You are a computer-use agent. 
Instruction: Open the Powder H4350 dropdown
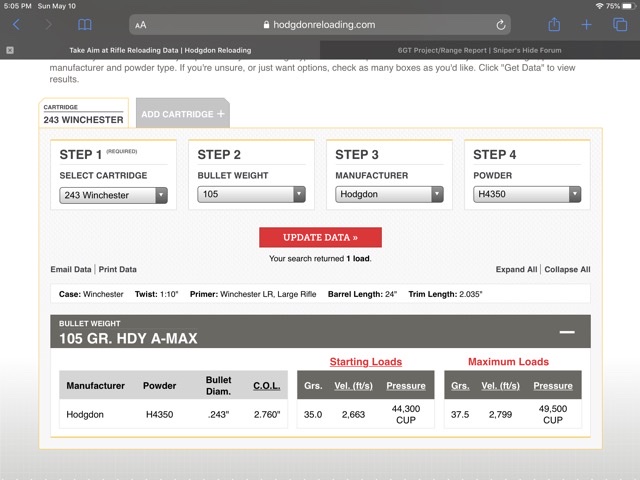coord(527,194)
